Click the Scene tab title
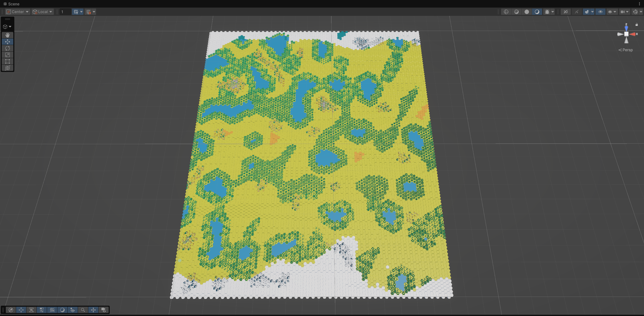This screenshot has height=316, width=644. pos(13,4)
